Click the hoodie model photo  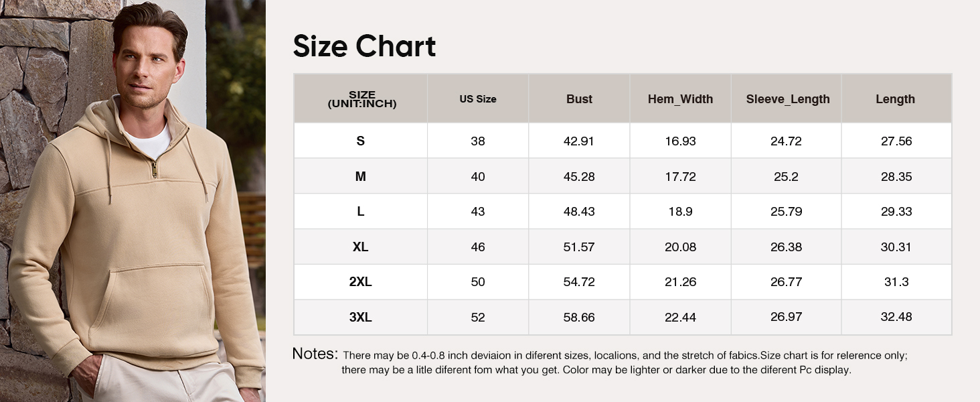click(x=133, y=201)
